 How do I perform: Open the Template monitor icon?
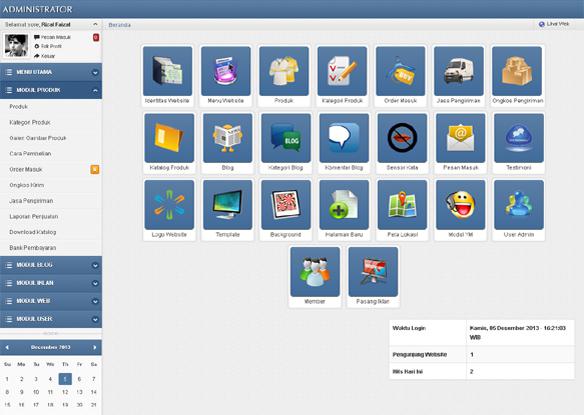point(228,205)
